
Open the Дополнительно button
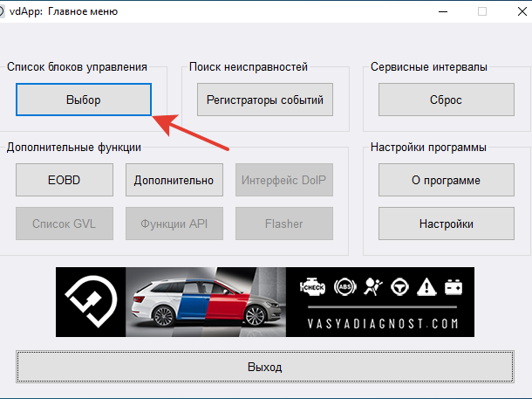tap(174, 180)
